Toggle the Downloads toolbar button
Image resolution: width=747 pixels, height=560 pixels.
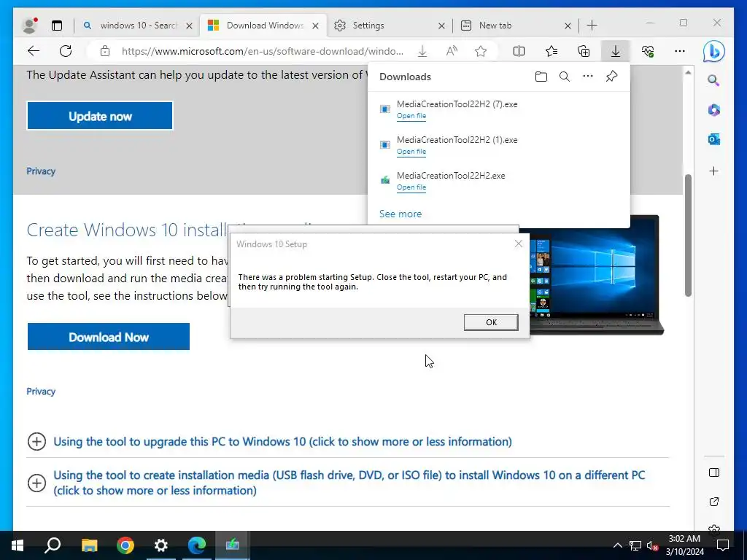tap(616, 51)
